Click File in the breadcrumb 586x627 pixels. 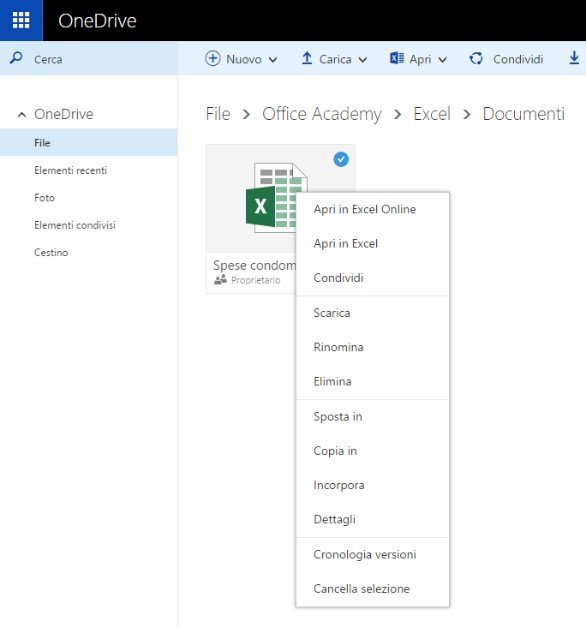click(218, 114)
